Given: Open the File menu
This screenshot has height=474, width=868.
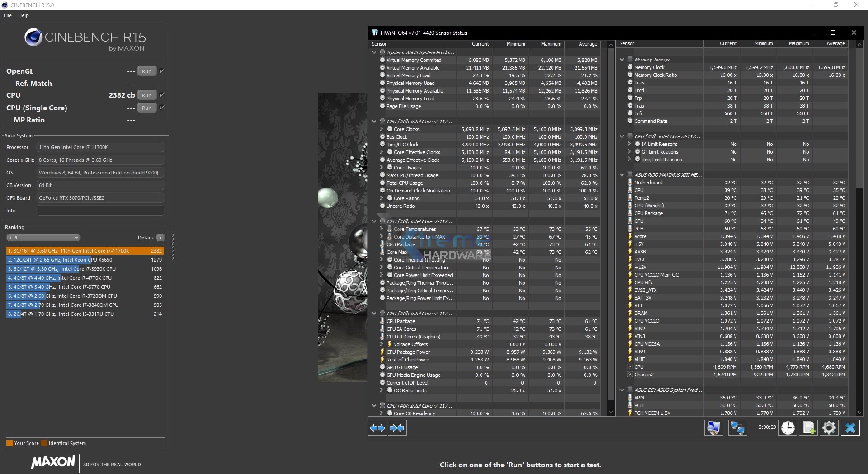Looking at the screenshot, I should (8, 15).
